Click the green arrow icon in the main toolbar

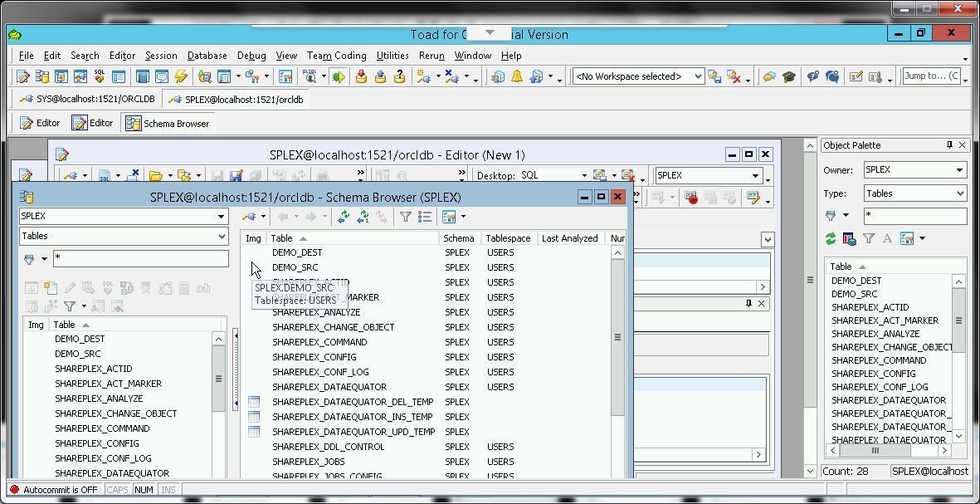tap(338, 76)
